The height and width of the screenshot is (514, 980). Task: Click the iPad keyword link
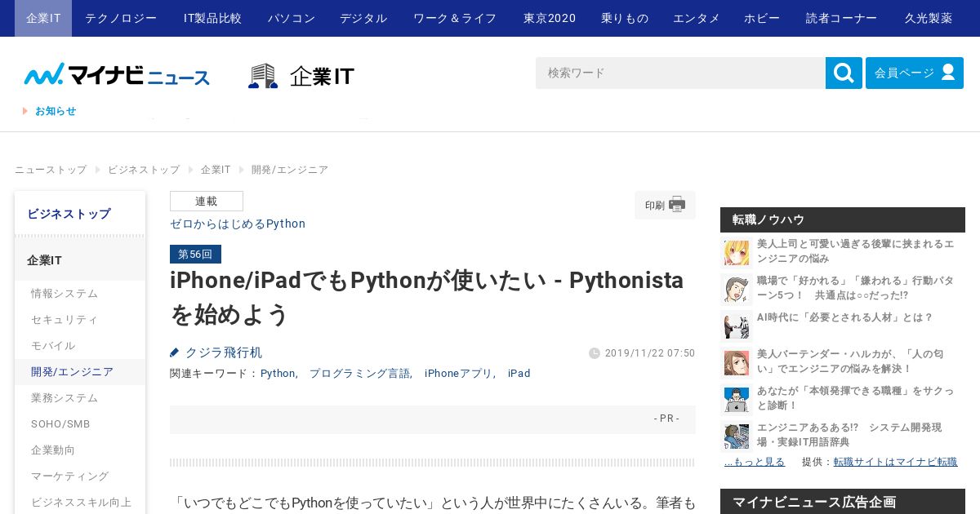click(519, 374)
